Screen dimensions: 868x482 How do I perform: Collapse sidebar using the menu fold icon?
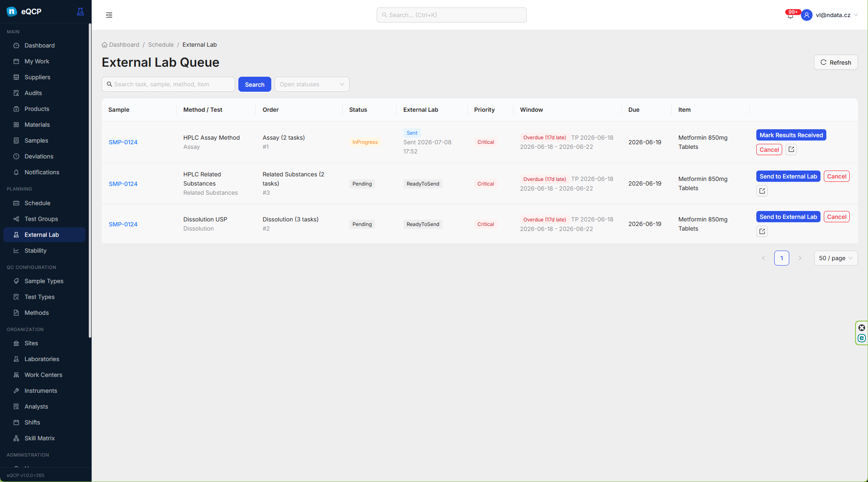(109, 15)
